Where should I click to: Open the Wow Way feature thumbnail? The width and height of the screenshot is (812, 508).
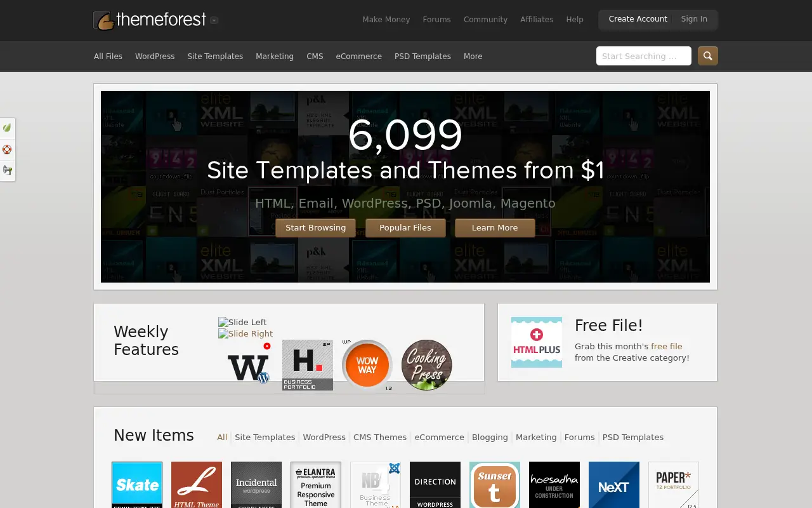[x=367, y=365]
